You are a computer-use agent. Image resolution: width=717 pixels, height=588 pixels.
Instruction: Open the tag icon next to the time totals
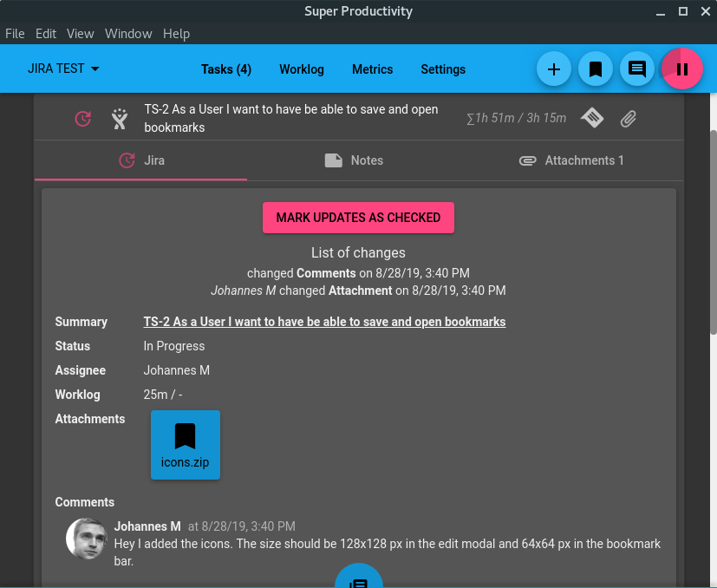tap(593, 118)
